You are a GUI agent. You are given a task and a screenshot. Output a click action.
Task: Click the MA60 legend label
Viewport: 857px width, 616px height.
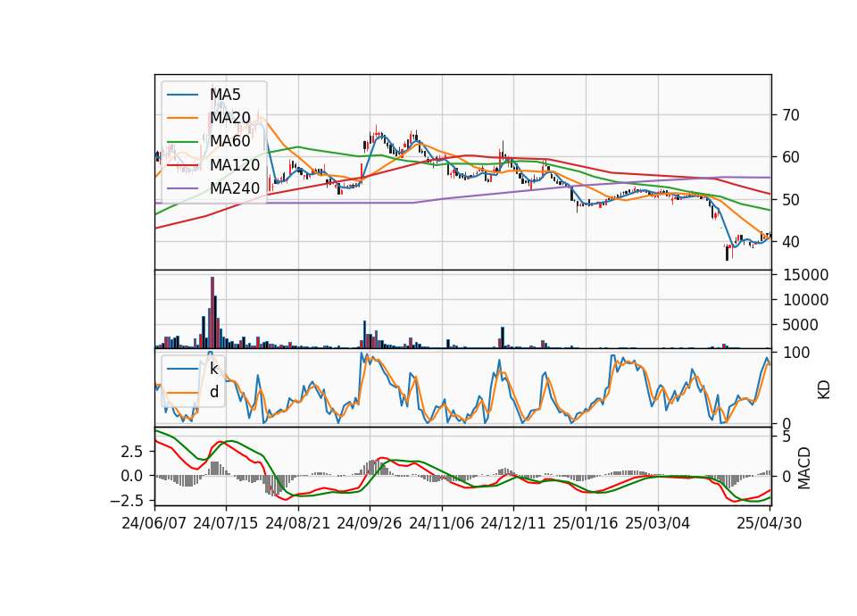click(230, 141)
